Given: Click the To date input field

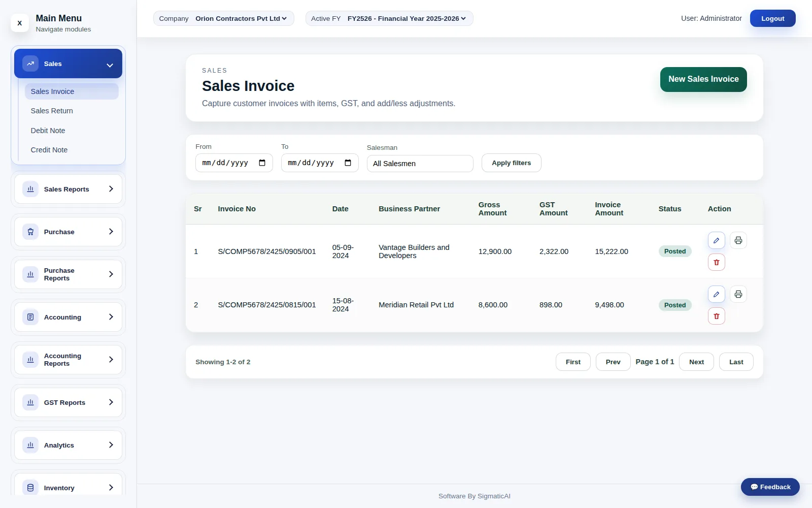Looking at the screenshot, I should pyautogui.click(x=320, y=163).
